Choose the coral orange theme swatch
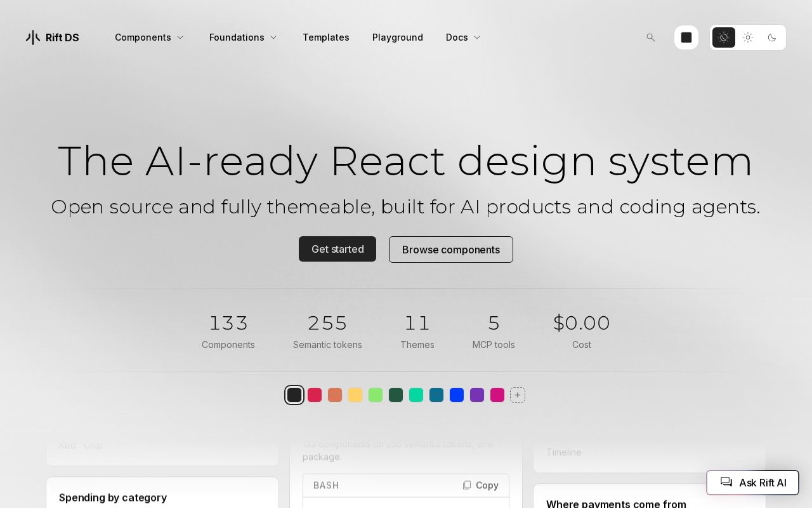812x508 pixels. 335,395
